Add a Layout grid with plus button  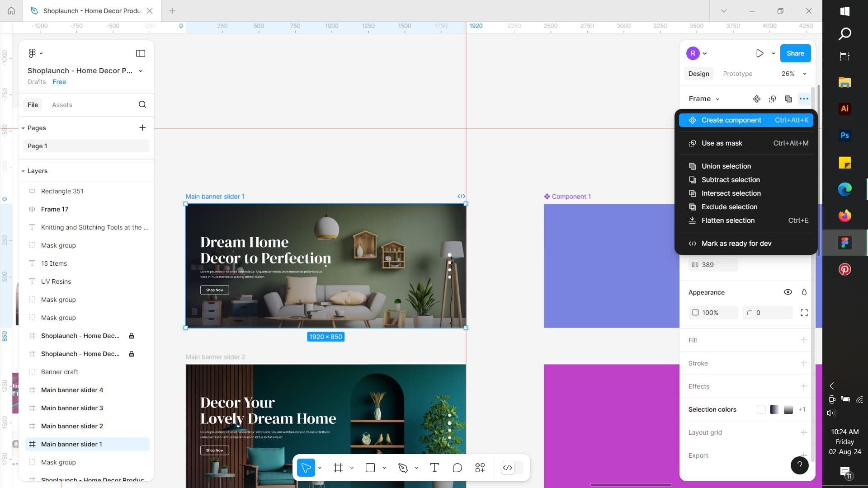804,432
